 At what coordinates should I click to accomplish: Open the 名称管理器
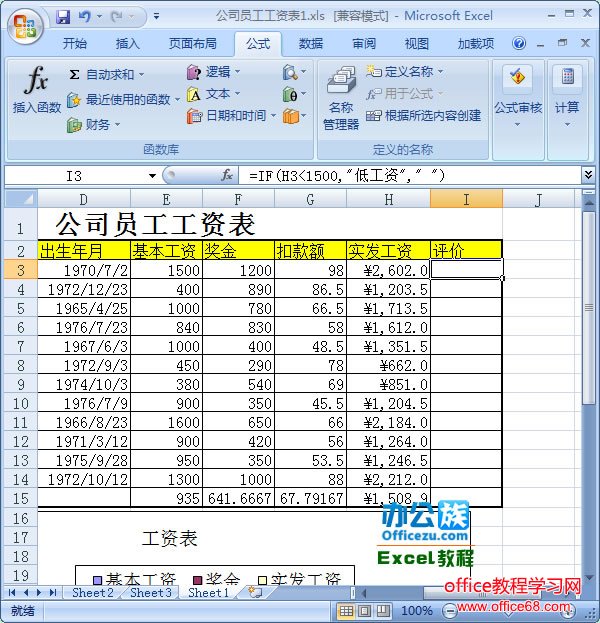tap(341, 99)
